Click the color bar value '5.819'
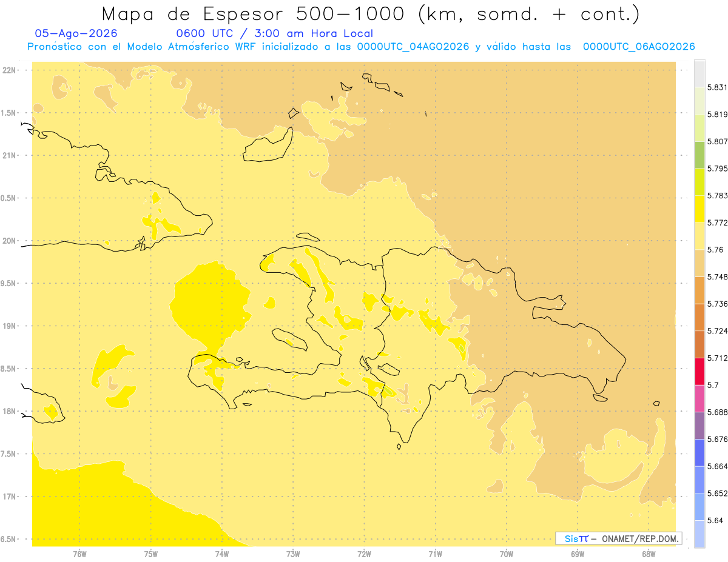 click(717, 115)
